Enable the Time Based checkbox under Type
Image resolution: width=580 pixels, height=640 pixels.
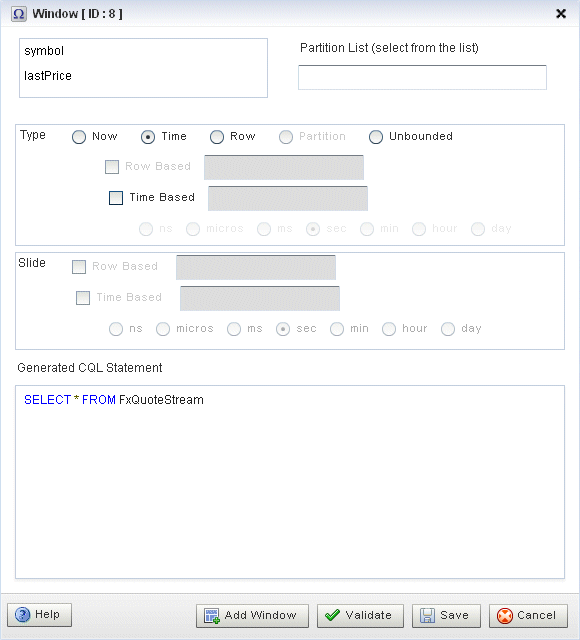point(116,198)
